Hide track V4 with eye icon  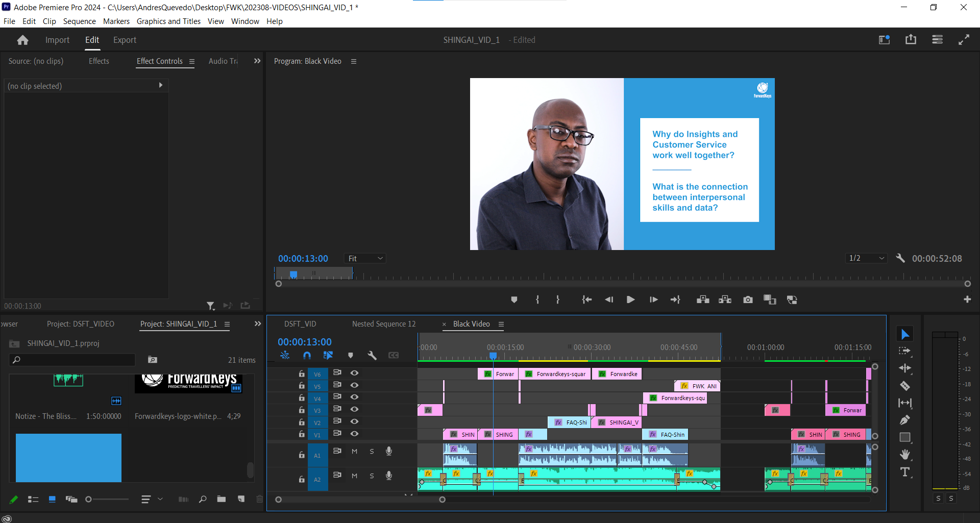pos(354,397)
